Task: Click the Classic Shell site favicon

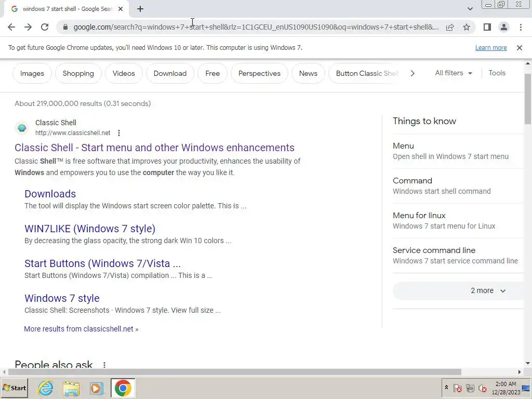Action: (22, 128)
